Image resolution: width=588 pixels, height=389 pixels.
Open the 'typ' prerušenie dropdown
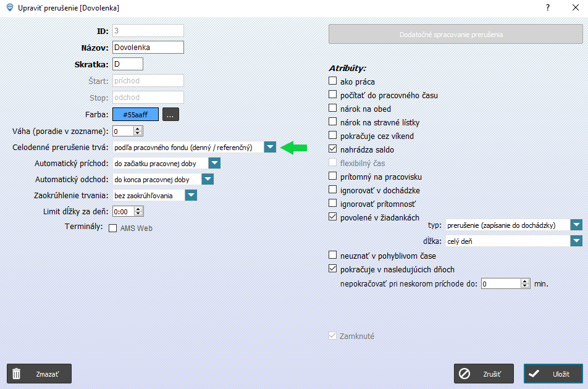576,225
